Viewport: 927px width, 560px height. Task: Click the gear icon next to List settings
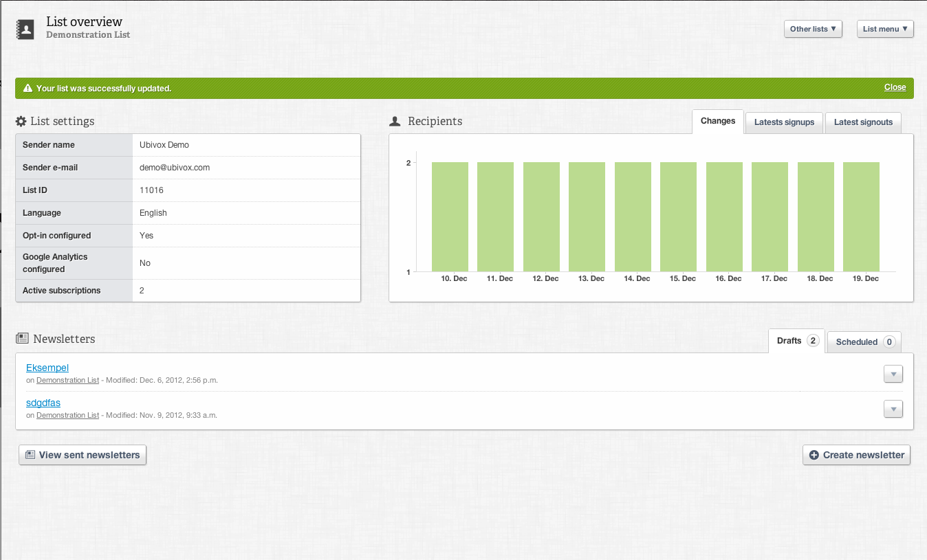click(21, 121)
